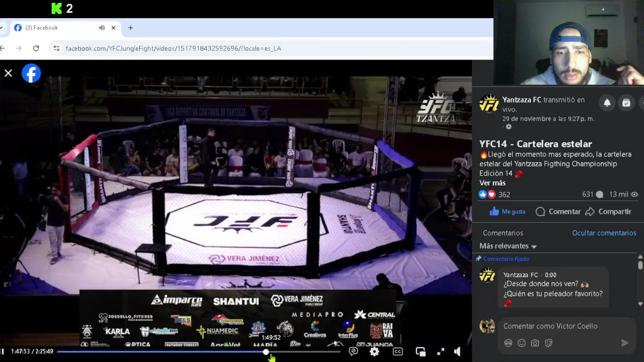The height and width of the screenshot is (362, 644).
Task: Open the post date 29 de noviembre
Action: click(x=548, y=119)
